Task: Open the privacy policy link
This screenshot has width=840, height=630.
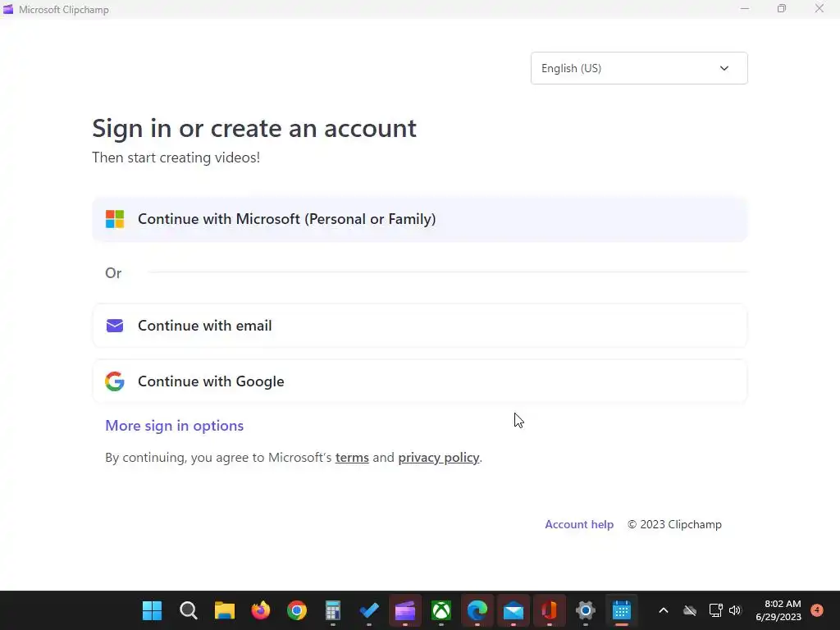Action: 438,458
